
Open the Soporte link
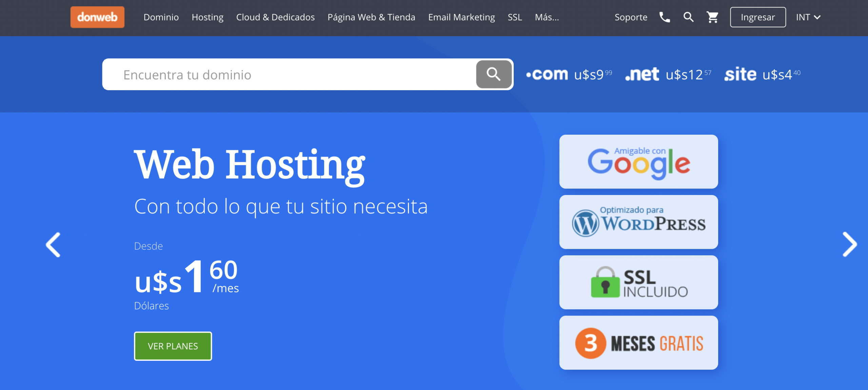(631, 17)
